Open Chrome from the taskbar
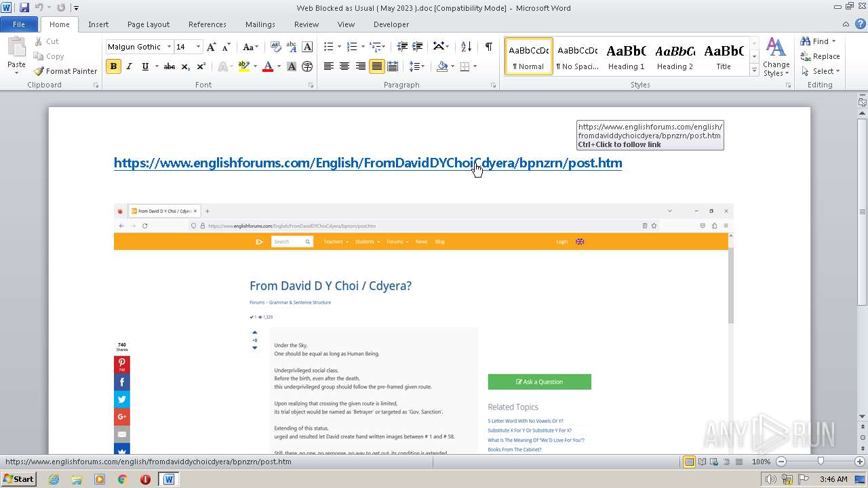Image resolution: width=868 pixels, height=488 pixels. (x=122, y=479)
